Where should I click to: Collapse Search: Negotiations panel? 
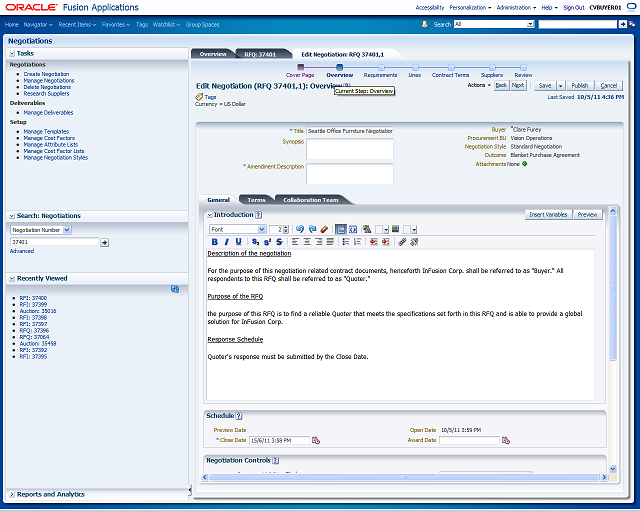tap(12, 216)
